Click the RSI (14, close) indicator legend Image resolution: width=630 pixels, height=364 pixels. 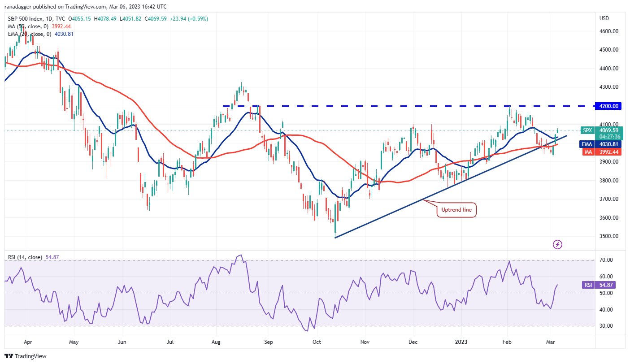tap(25, 257)
